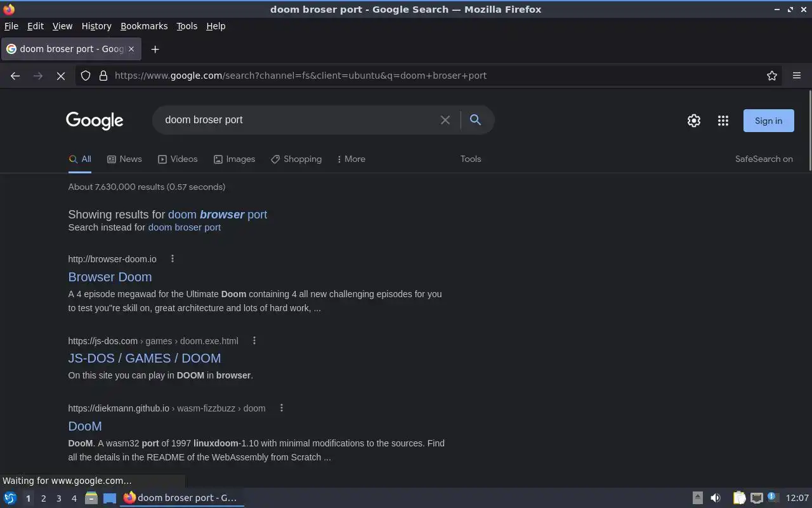Open options menu for diekmann.github.io result

click(282, 408)
